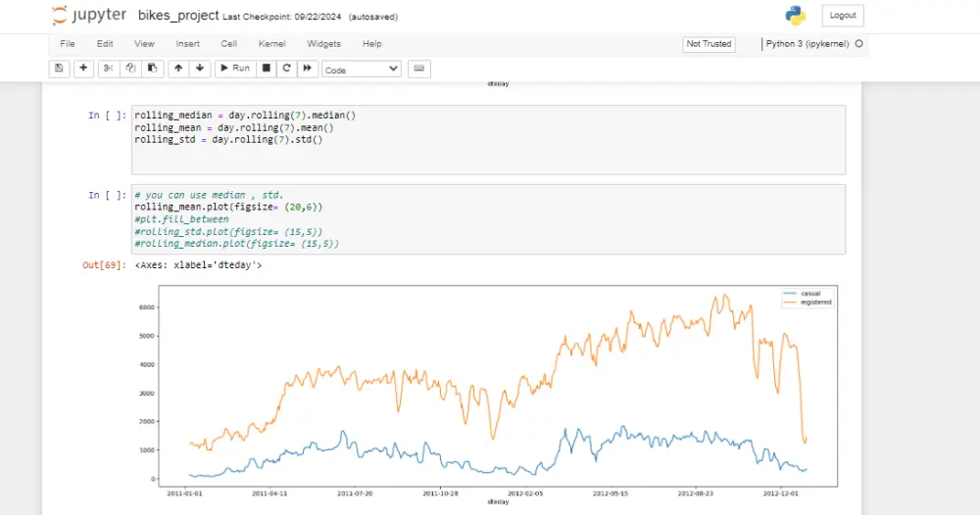Click the 2011-01-01 x-axis label
This screenshot has width=980, height=515.
coord(184,493)
